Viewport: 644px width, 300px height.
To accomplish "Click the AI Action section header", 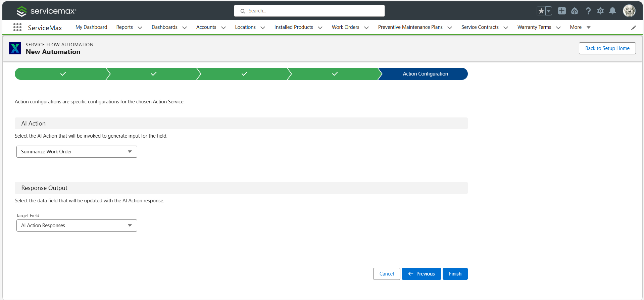I will [241, 123].
